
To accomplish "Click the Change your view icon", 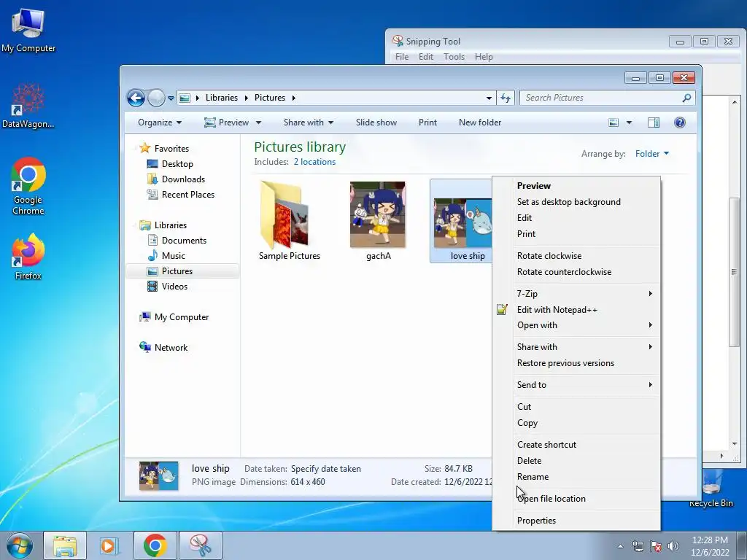I will pyautogui.click(x=614, y=122).
